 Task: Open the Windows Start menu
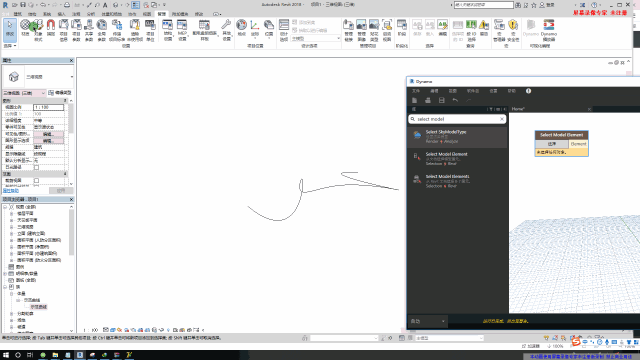tap(6, 355)
